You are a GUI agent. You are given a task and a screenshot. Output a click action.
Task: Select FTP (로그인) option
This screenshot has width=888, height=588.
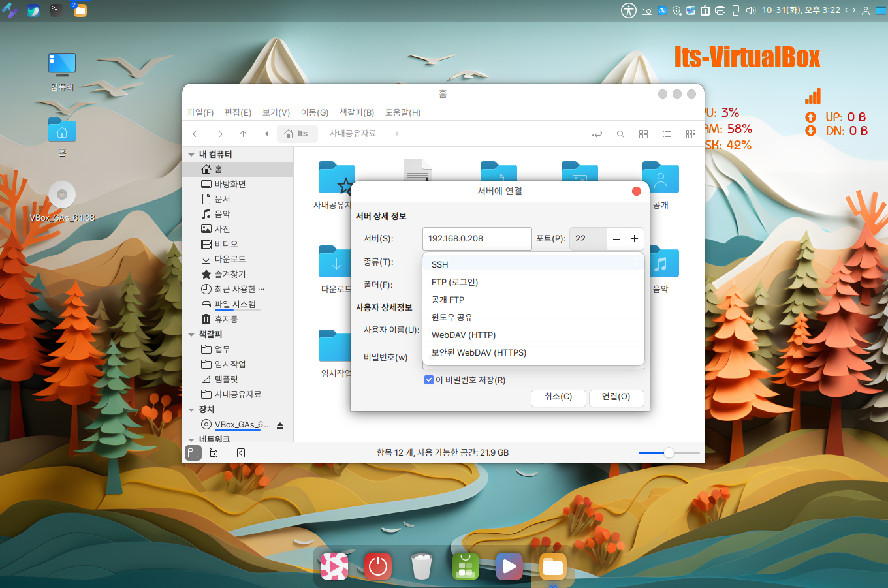click(533, 282)
